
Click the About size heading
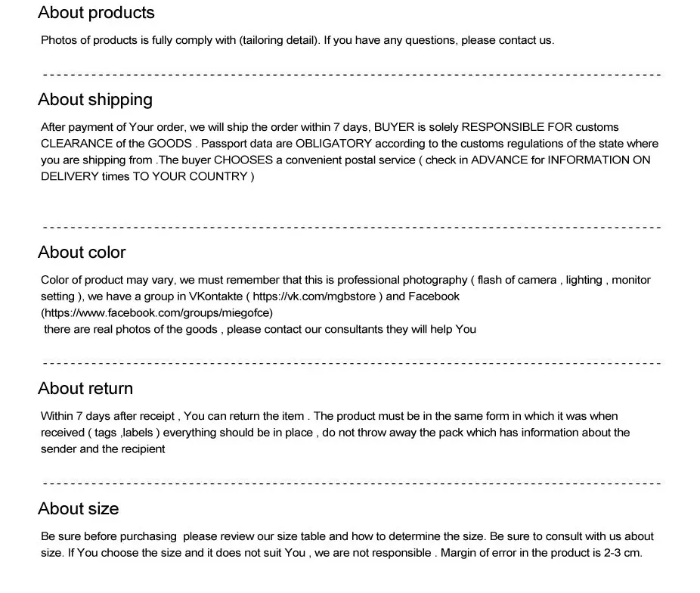(x=78, y=508)
